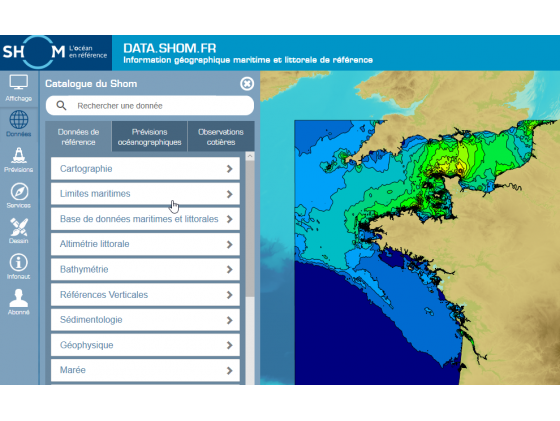Screen dimensions: 560x421
Task: Switch to Observations côtières tab
Action: coord(221,137)
